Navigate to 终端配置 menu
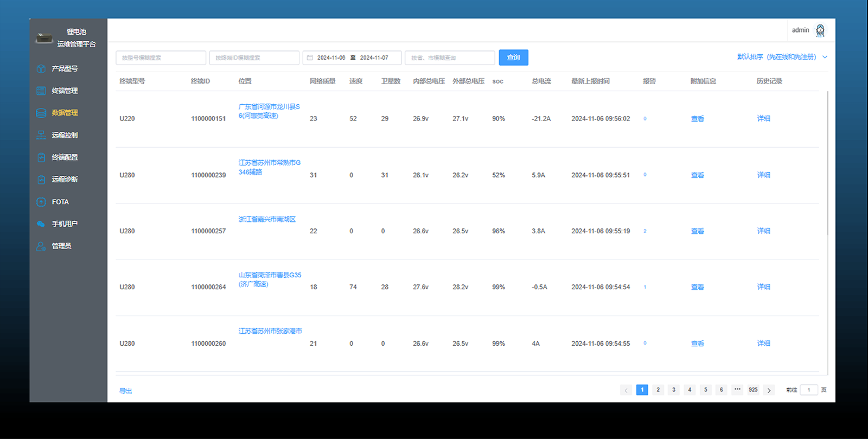 (x=65, y=157)
